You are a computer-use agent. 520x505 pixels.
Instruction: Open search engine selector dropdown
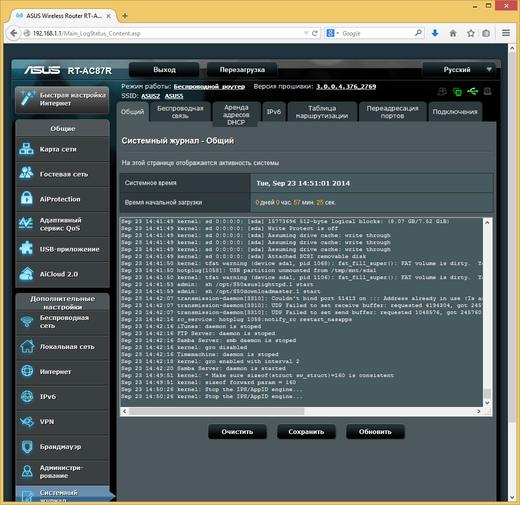click(x=332, y=33)
